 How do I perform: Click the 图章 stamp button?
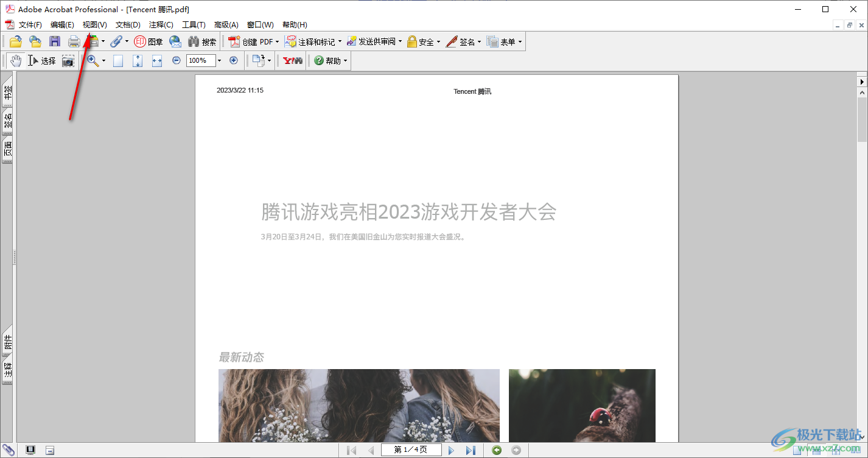(149, 41)
